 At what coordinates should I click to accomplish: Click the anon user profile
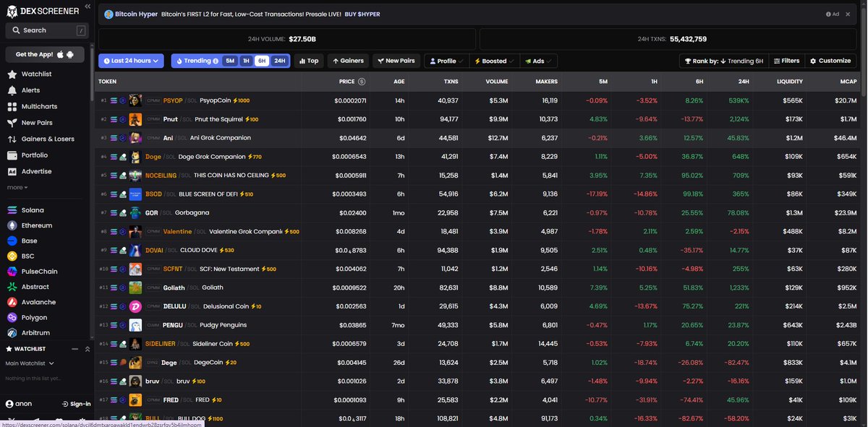click(19, 404)
